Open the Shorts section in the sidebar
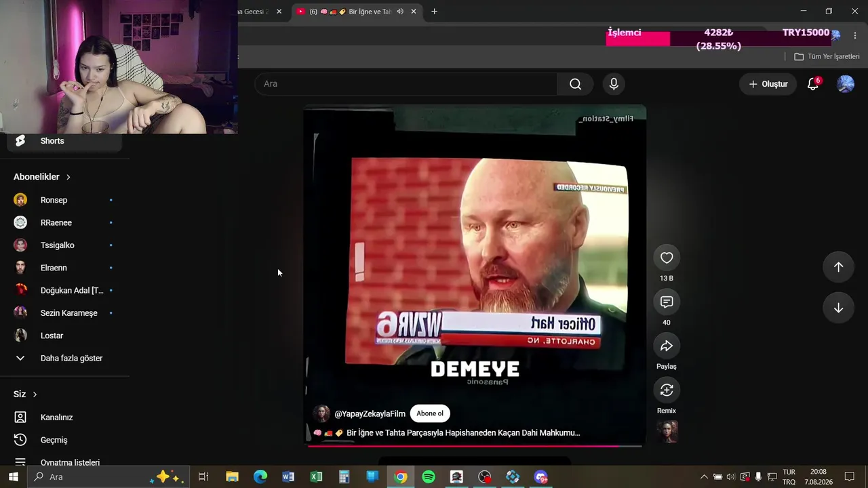 tap(64, 141)
